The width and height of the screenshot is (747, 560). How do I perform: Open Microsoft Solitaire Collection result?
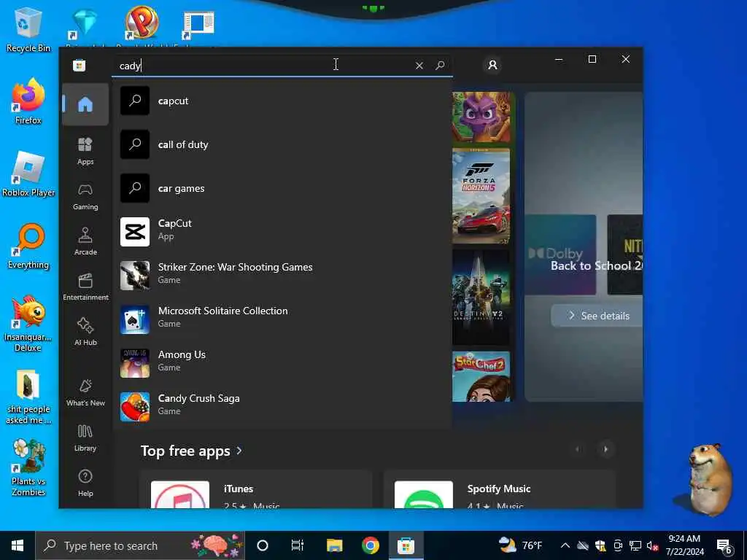tap(282, 319)
